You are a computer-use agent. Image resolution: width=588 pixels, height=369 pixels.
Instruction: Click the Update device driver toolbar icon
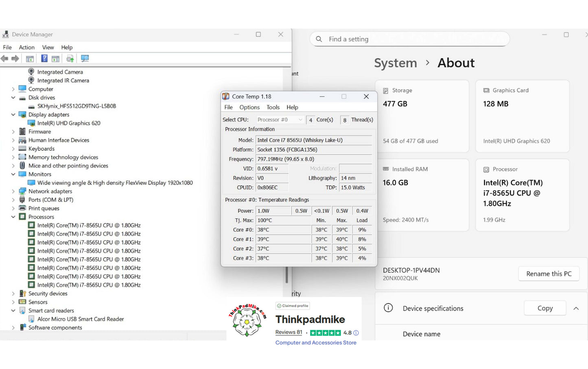click(x=70, y=59)
